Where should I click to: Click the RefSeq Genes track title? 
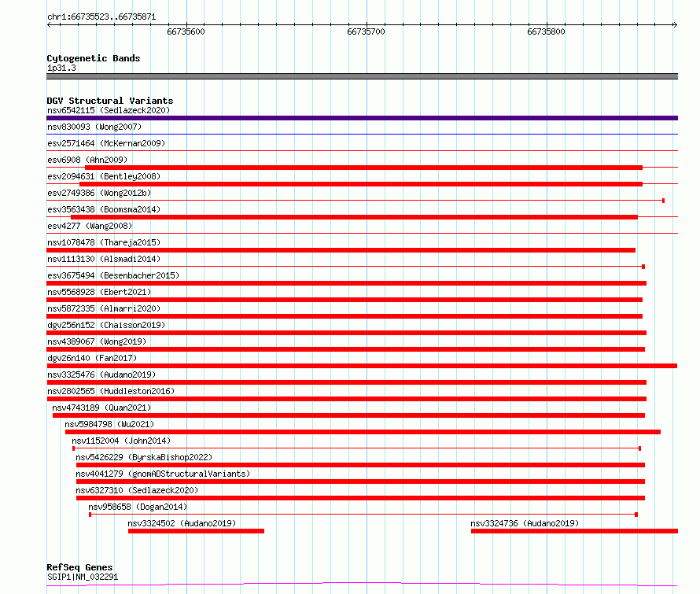pyautogui.click(x=79, y=567)
